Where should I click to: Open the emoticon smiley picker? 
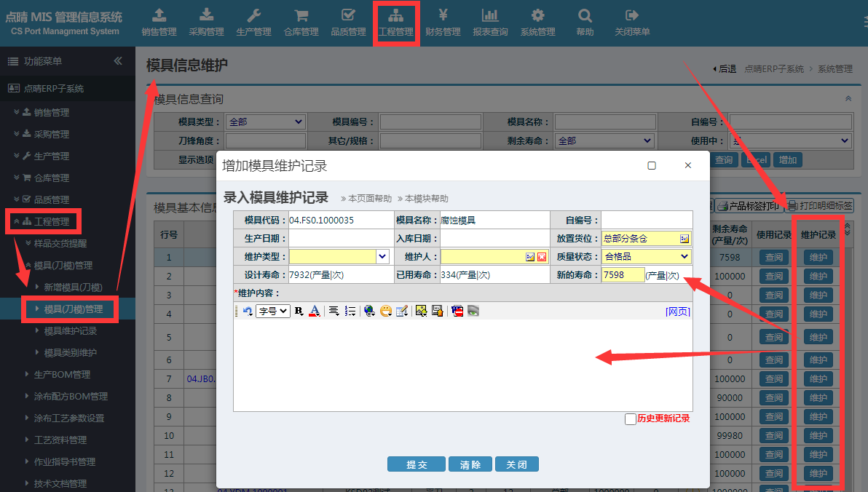coord(386,311)
